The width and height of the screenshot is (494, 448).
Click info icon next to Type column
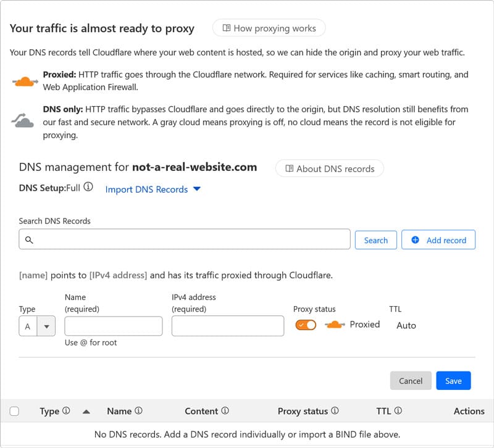pyautogui.click(x=66, y=410)
